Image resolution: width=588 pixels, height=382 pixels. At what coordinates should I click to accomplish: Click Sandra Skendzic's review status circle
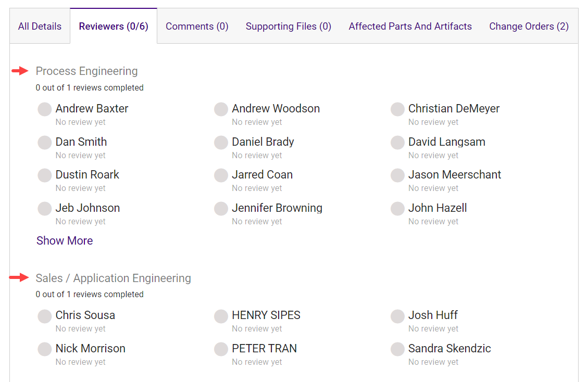(397, 349)
